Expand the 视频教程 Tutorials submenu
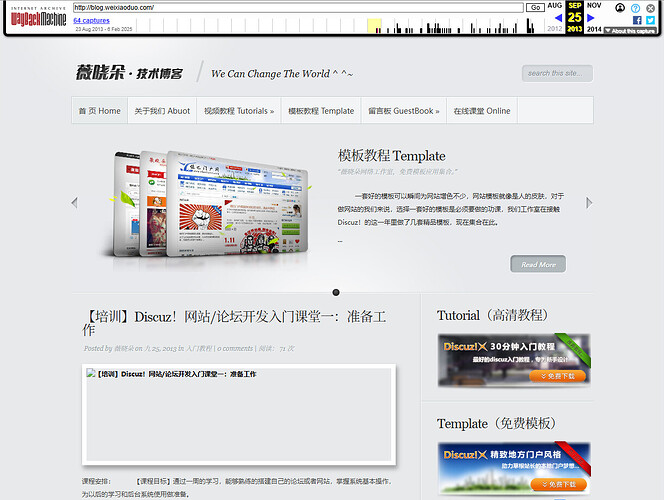The image size is (664, 500). pos(239,111)
